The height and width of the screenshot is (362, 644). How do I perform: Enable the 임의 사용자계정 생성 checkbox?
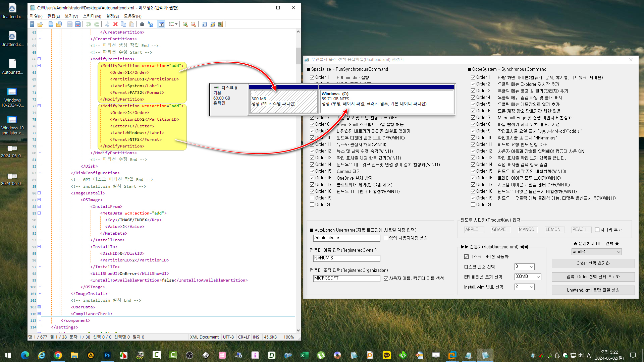(386, 238)
